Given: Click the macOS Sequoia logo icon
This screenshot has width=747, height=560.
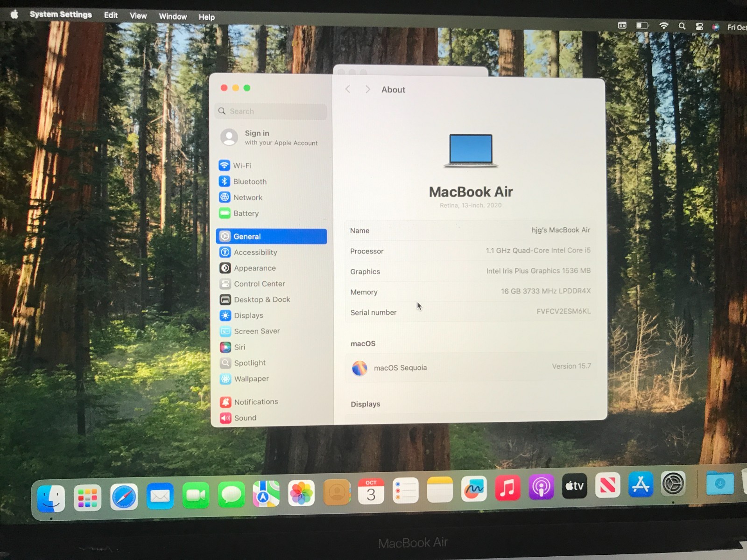Looking at the screenshot, I should [359, 368].
